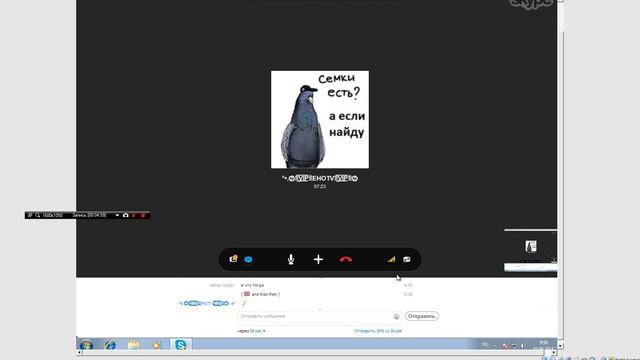The image size is (640, 360).
Task: Click the blue chat bubble icon
Action: coord(248,260)
